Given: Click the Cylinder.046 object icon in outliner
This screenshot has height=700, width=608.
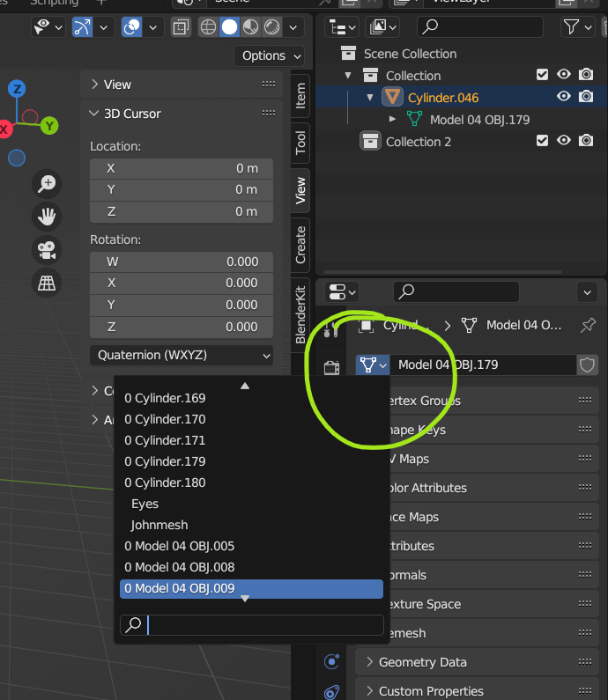Looking at the screenshot, I should coord(392,97).
